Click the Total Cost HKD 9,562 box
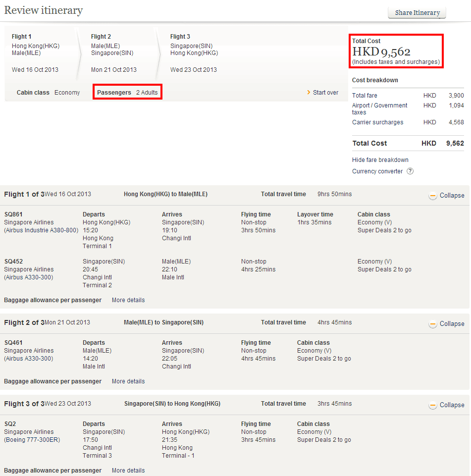This screenshot has height=476, width=471. pyautogui.click(x=396, y=51)
